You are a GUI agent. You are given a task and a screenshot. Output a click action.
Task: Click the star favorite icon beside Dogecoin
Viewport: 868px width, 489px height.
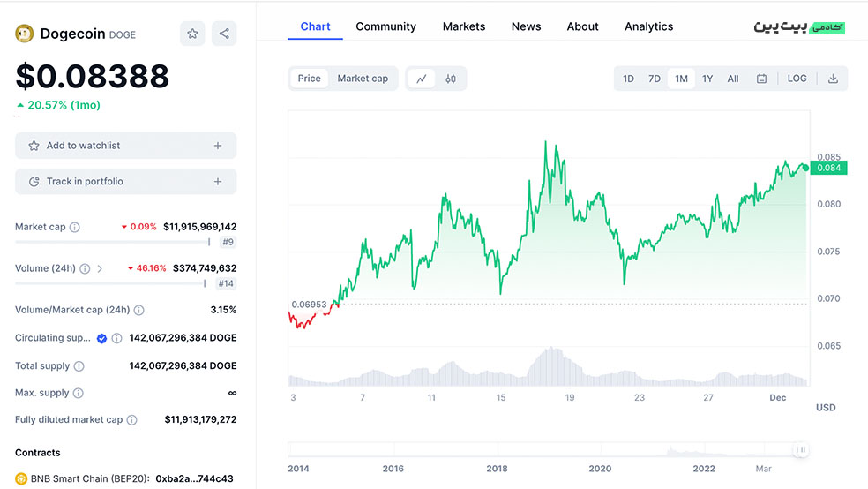[192, 34]
